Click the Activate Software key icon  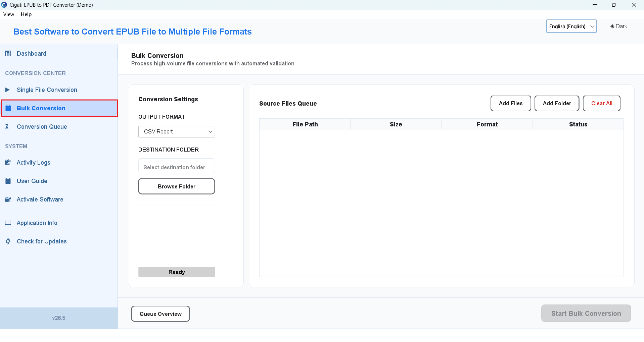point(8,199)
